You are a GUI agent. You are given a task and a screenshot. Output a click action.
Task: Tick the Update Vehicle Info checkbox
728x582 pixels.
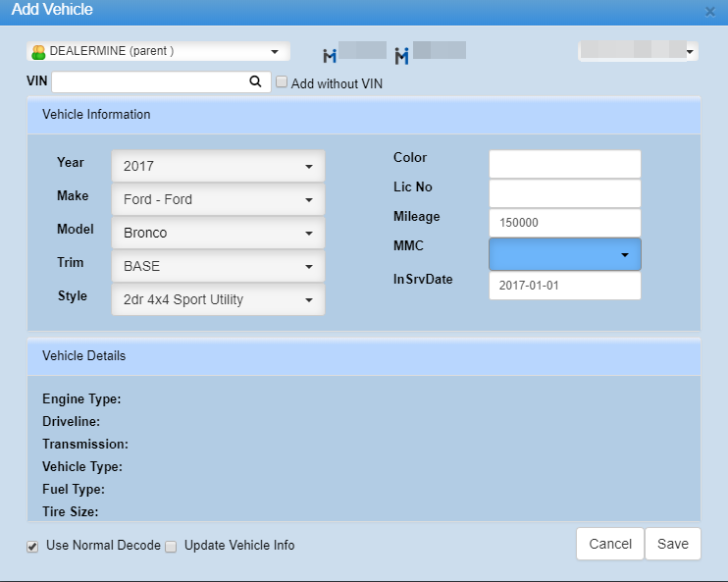coord(171,546)
